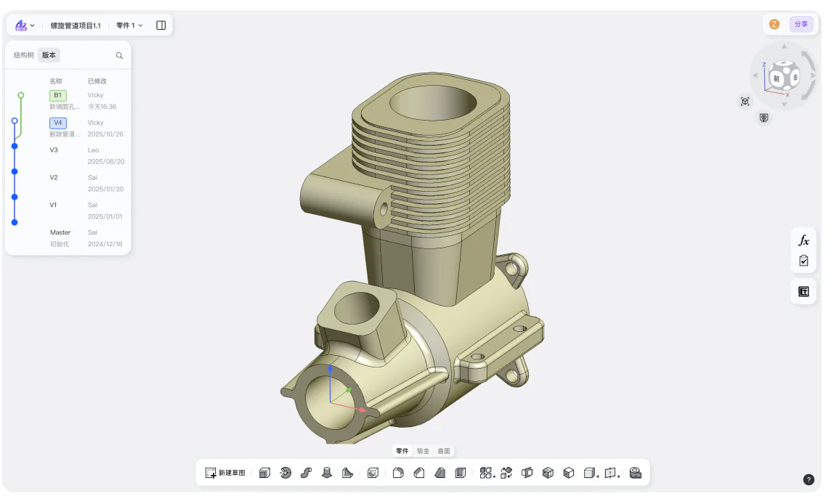The width and height of the screenshot is (831, 504).
Task: Click the 已修改 column header
Action: pos(97,81)
